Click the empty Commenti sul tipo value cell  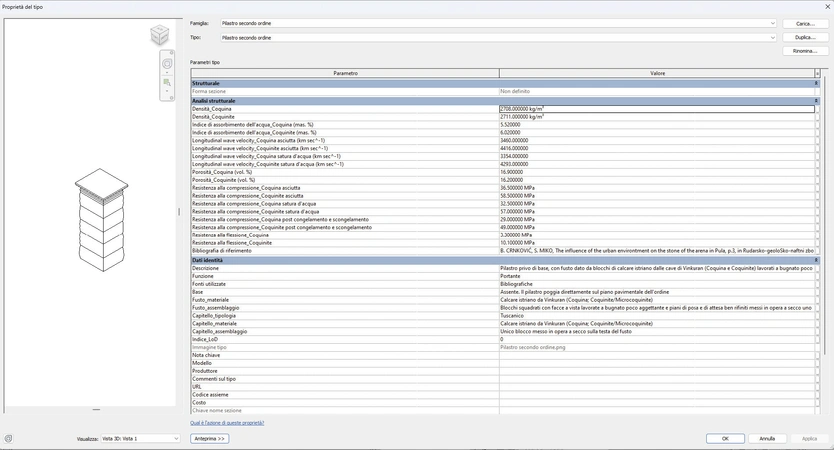point(657,379)
